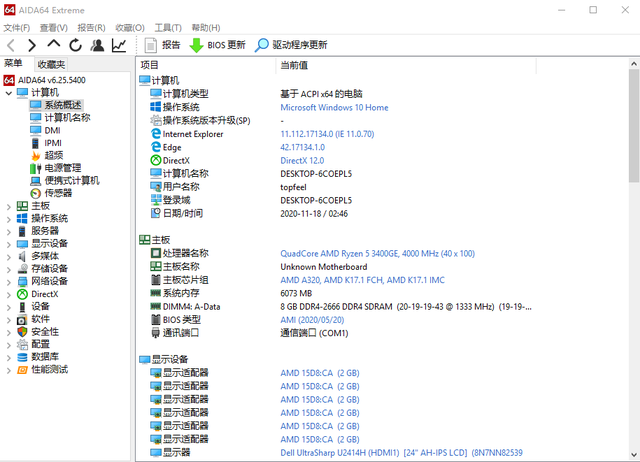Select 计算机名称 in the tree
Viewport: 640px width, 462px height.
pos(60,118)
